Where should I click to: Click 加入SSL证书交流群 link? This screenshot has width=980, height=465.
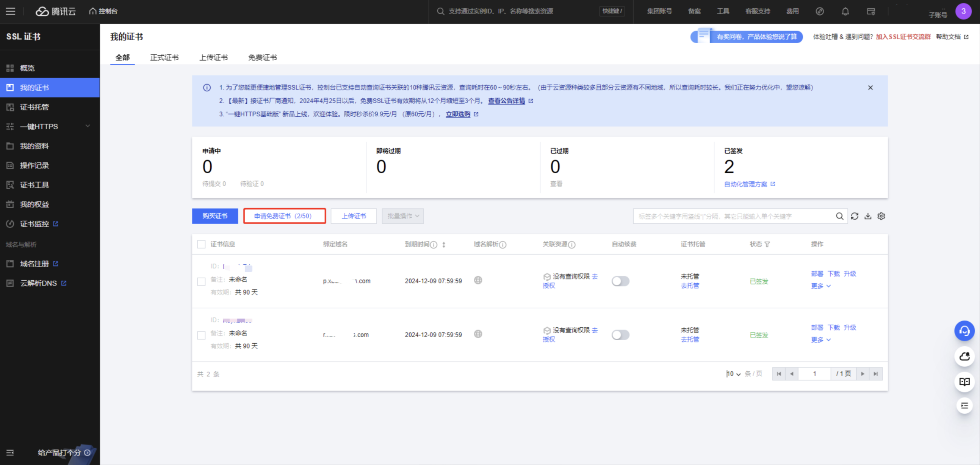[x=903, y=36]
